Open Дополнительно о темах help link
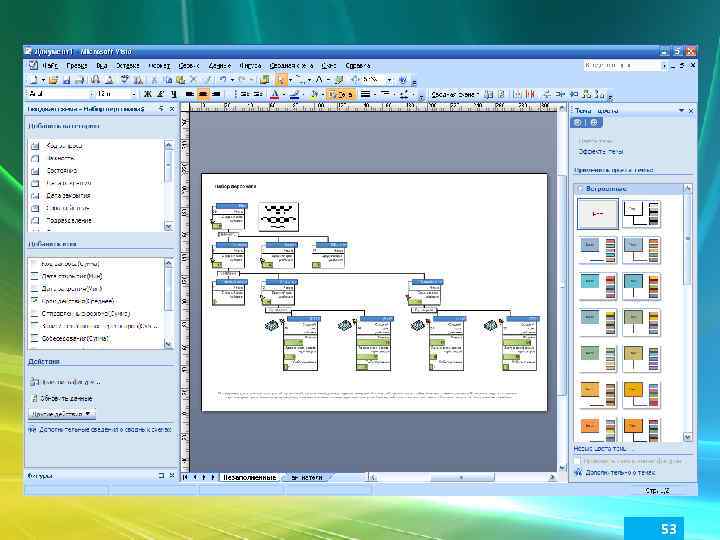Viewport: 720px width, 540px height. [x=620, y=472]
